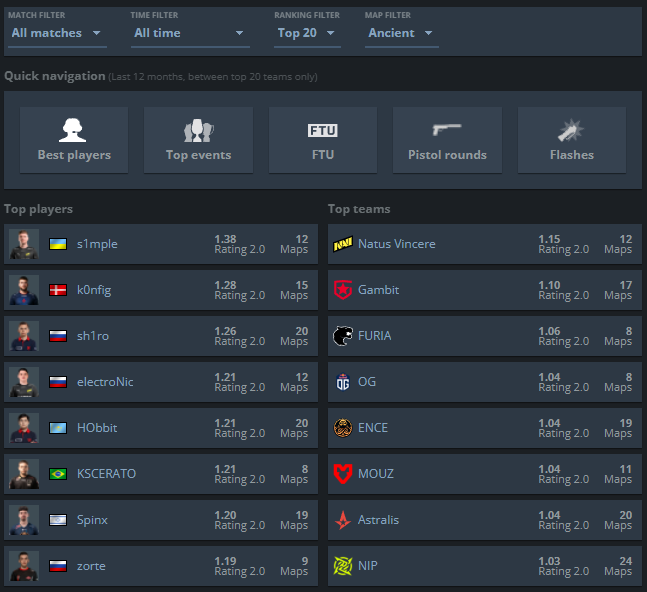Image resolution: width=647 pixels, height=592 pixels.
Task: Click the Gambit team logo
Action: coord(343,290)
